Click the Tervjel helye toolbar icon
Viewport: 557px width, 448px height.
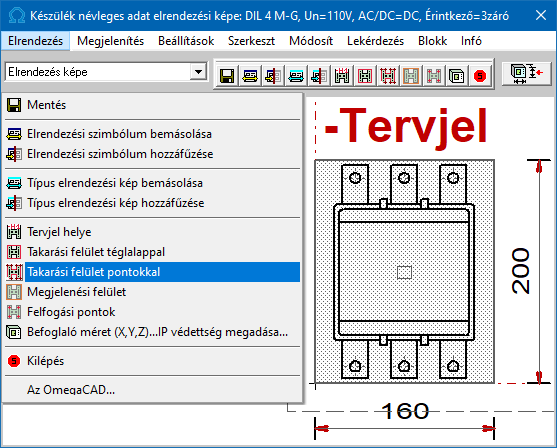click(x=342, y=76)
